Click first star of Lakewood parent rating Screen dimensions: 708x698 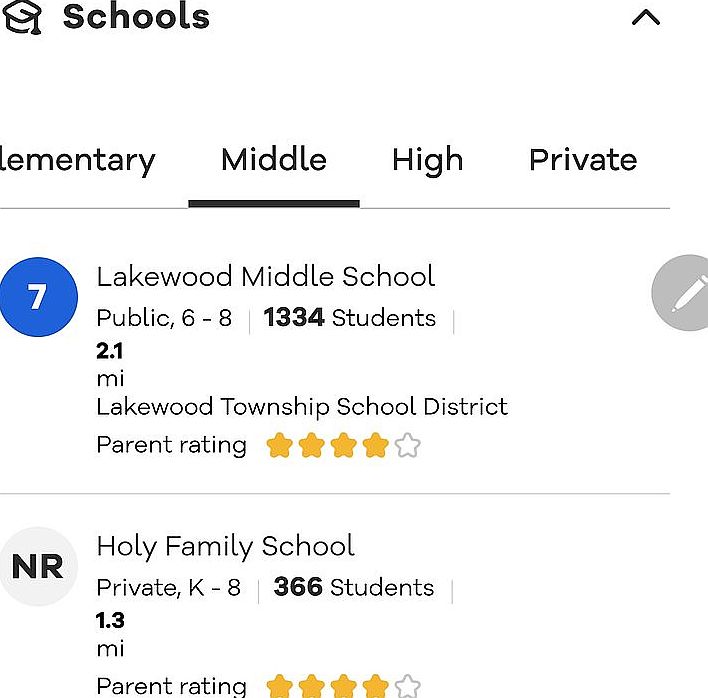(279, 445)
